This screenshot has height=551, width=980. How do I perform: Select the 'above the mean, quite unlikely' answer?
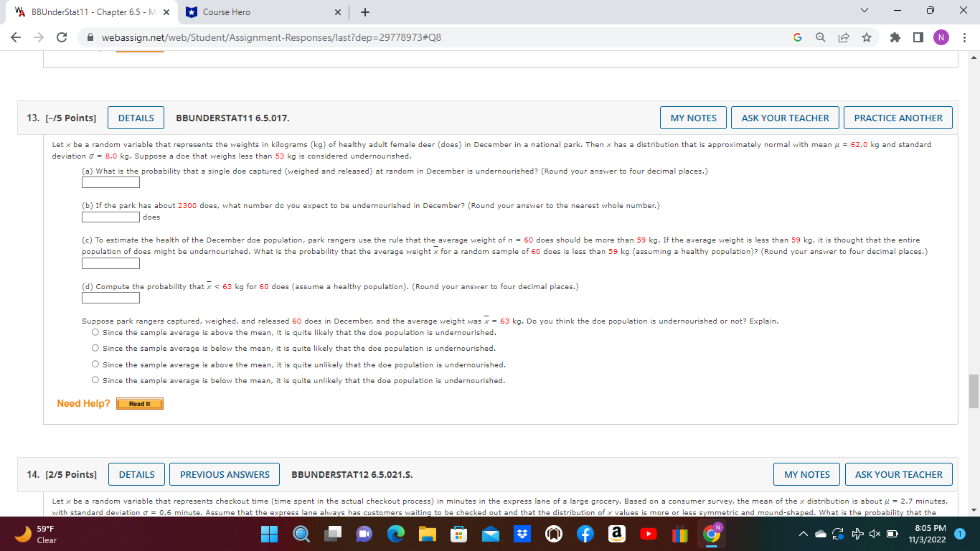point(95,364)
